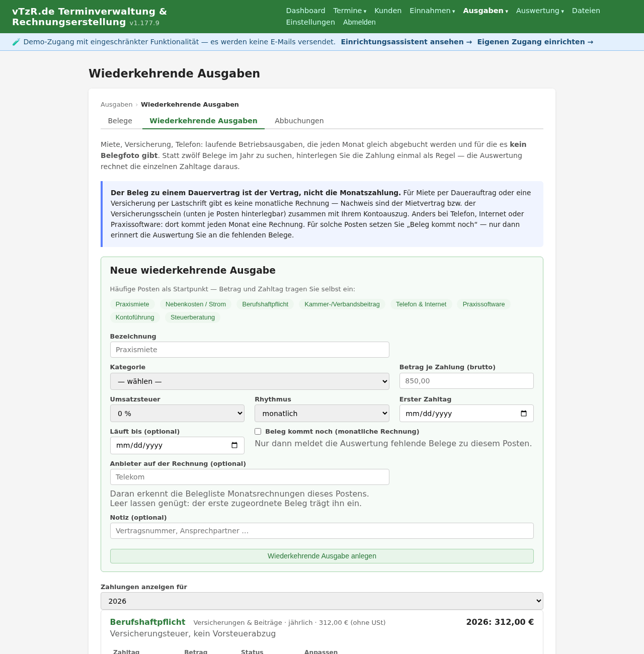The height and width of the screenshot is (654, 644).
Task: Open 'Einrichtungsassistent ansehen' link
Action: 407,42
